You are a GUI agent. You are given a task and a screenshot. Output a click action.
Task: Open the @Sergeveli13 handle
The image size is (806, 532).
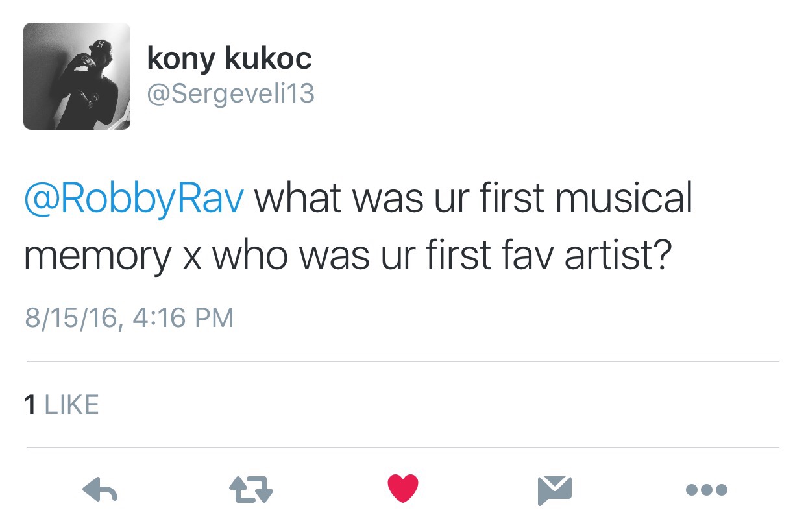coord(231,94)
